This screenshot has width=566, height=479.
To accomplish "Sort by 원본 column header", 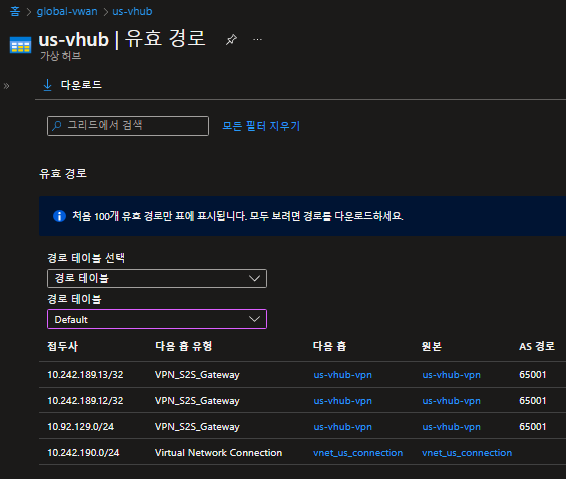I will point(432,347).
